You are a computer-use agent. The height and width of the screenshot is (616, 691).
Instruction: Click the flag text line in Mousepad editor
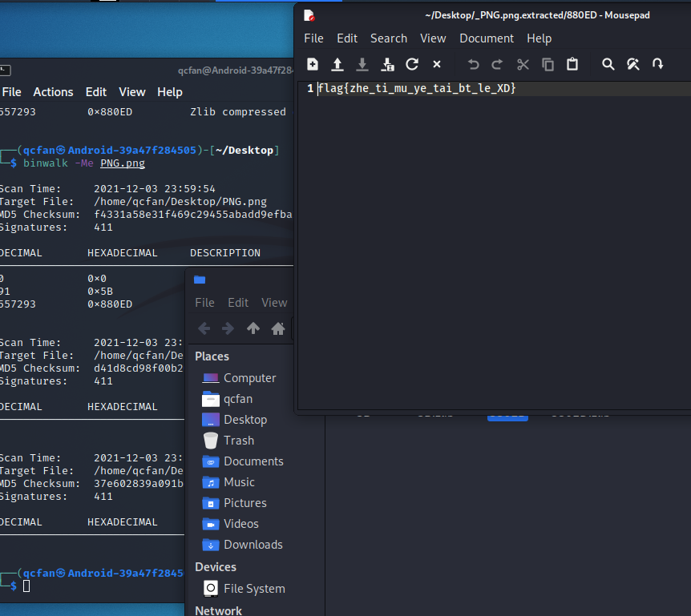click(x=417, y=88)
